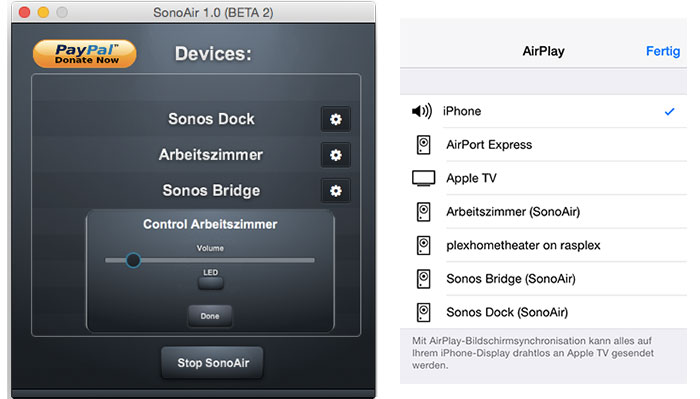Click speaker icon beside Arbeitszimmer (SonoAir)
The height and width of the screenshot is (399, 700).
click(423, 212)
